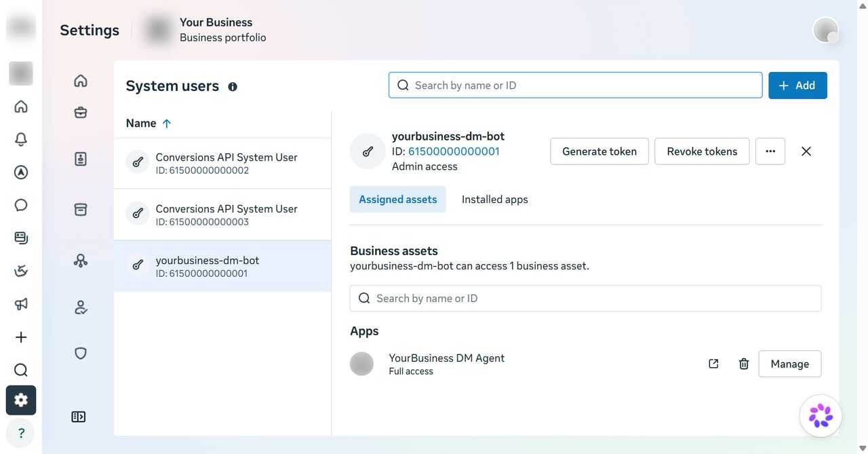Select Conversions API System User ending 0003
Image resolution: width=868 pixels, height=454 pixels.
point(222,214)
